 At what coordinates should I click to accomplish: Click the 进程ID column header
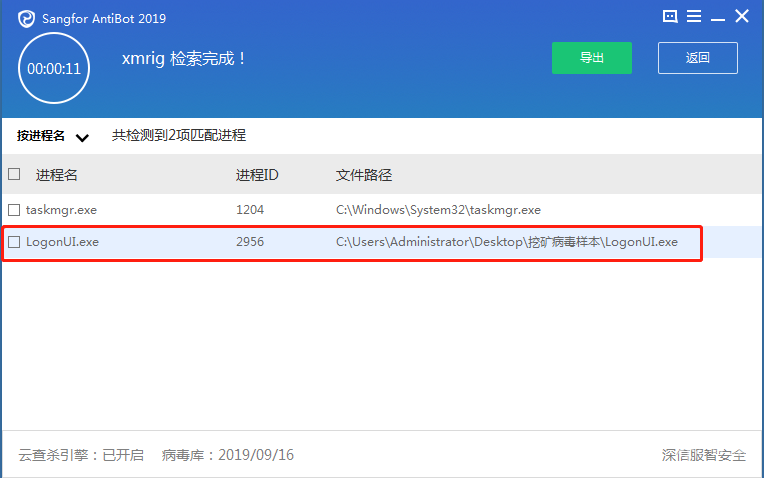click(257, 175)
